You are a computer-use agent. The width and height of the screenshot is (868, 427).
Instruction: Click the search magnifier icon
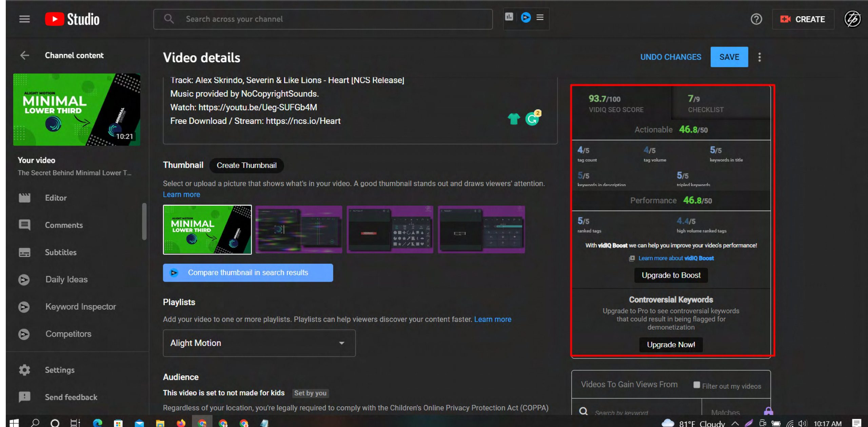point(169,19)
